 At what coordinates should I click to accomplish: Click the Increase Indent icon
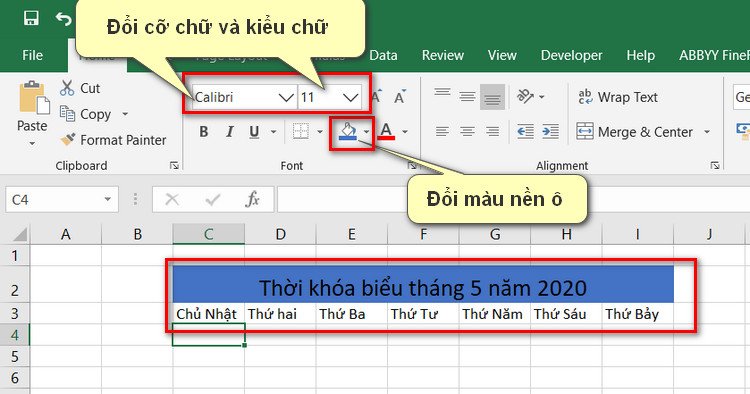click(x=550, y=131)
